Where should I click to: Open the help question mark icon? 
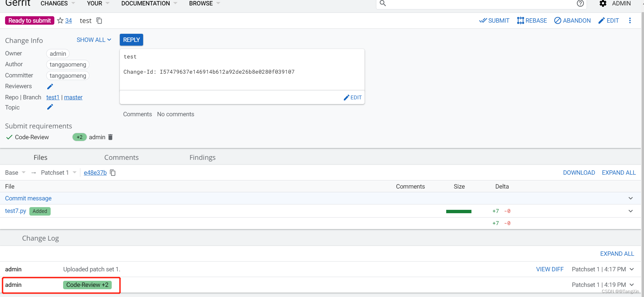[x=580, y=3]
